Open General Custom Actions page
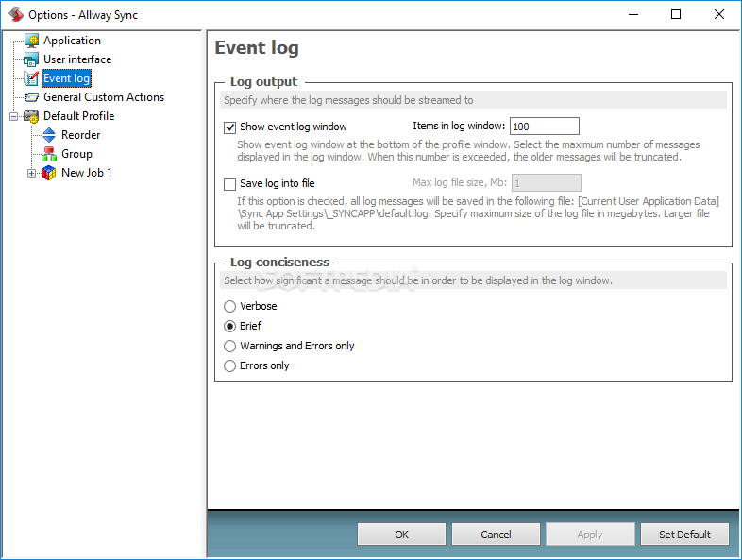Viewport: 742px width, 560px height. [104, 97]
